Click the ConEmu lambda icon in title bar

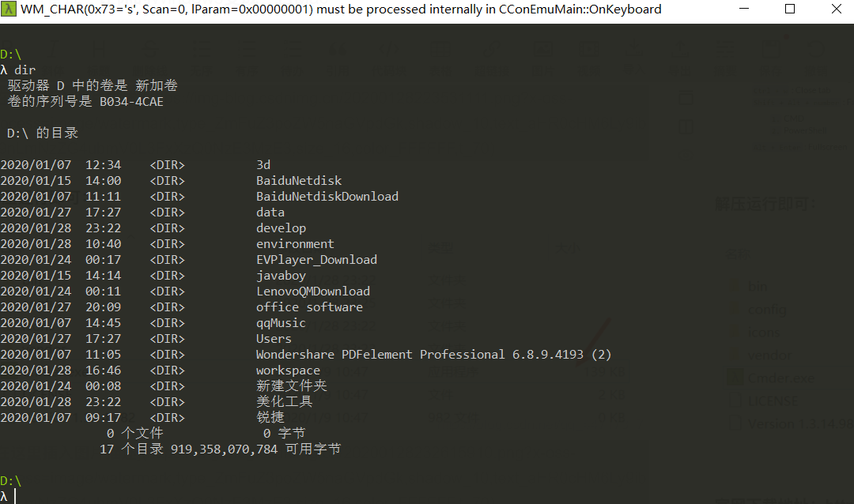click(x=9, y=9)
